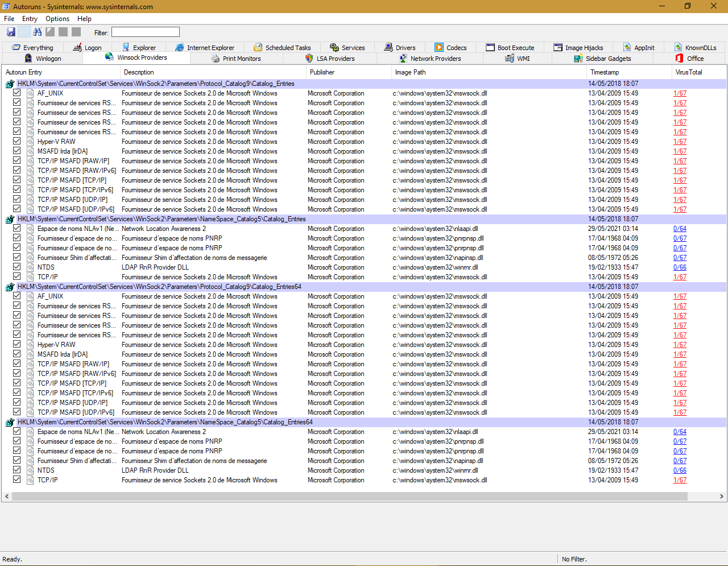Click 'Ready.' in the status bar

(13, 559)
